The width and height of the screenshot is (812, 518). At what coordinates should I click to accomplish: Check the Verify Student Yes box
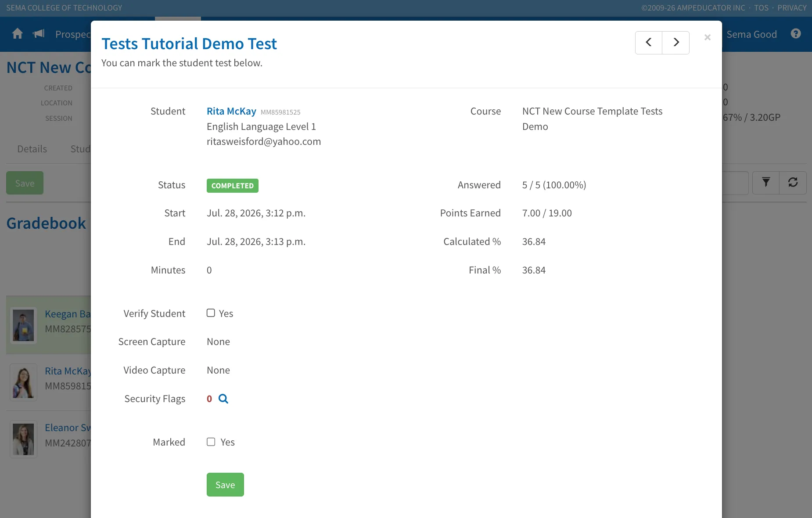pyautogui.click(x=211, y=313)
